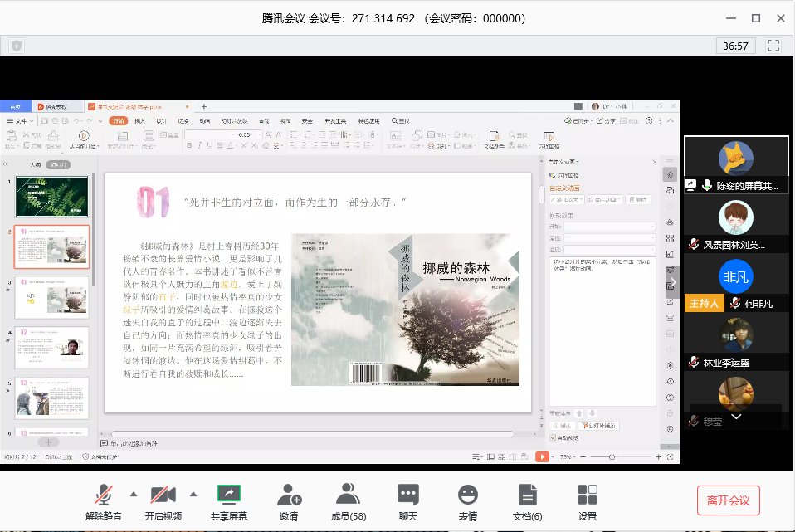
Task: Click the shield security icon at top-left
Action: pos(16,46)
